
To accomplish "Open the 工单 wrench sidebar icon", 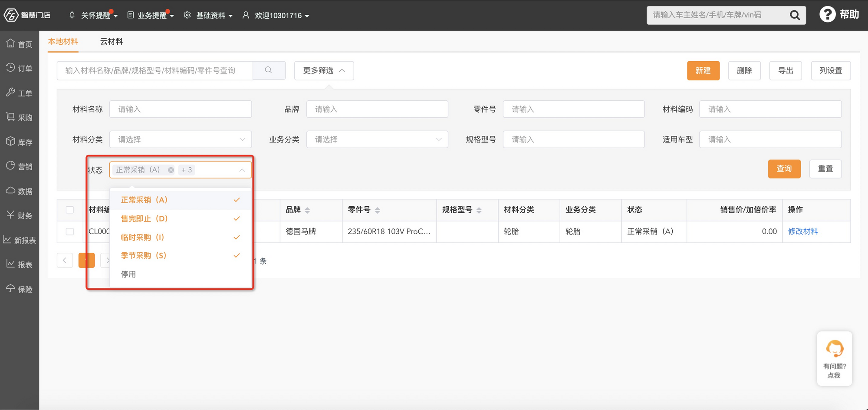I will click(10, 93).
